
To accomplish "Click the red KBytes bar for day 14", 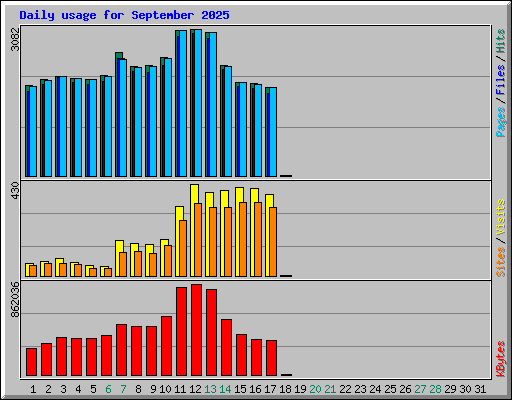I will [x=227, y=348].
